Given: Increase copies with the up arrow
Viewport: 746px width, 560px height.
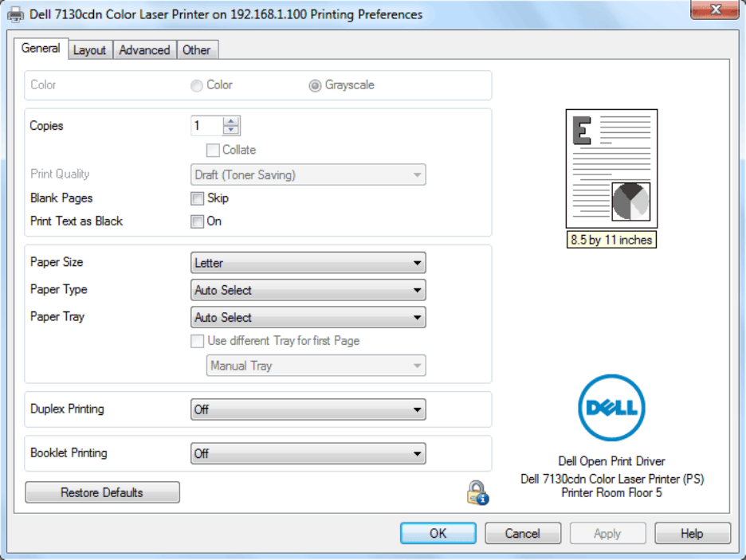Looking at the screenshot, I should tap(231, 121).
